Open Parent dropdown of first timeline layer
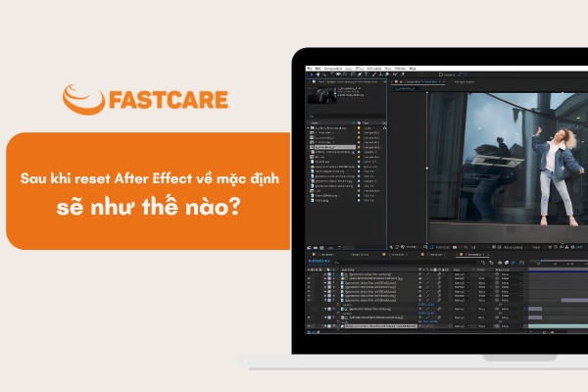The height and width of the screenshot is (392, 588). pyautogui.click(x=511, y=274)
